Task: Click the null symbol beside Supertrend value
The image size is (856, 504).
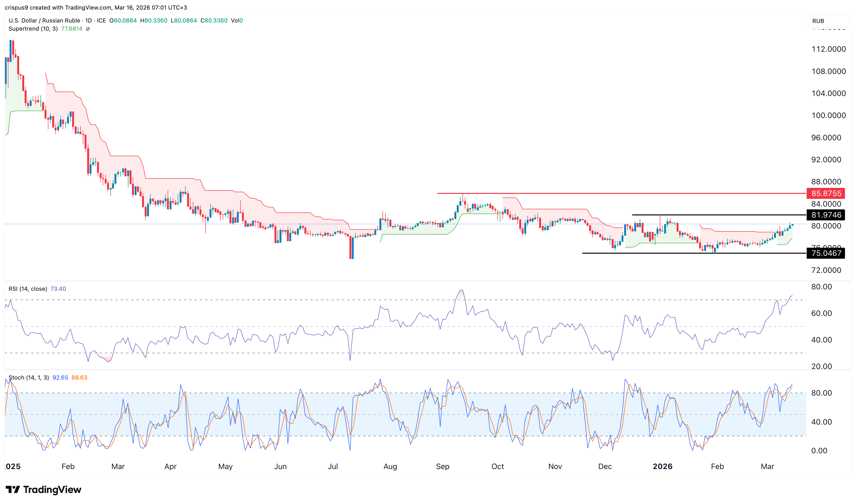Action: [88, 29]
